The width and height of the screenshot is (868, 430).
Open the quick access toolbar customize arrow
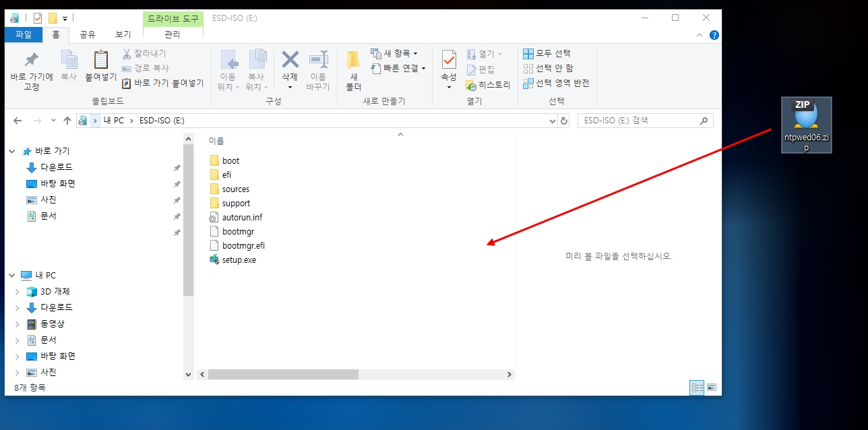point(65,18)
